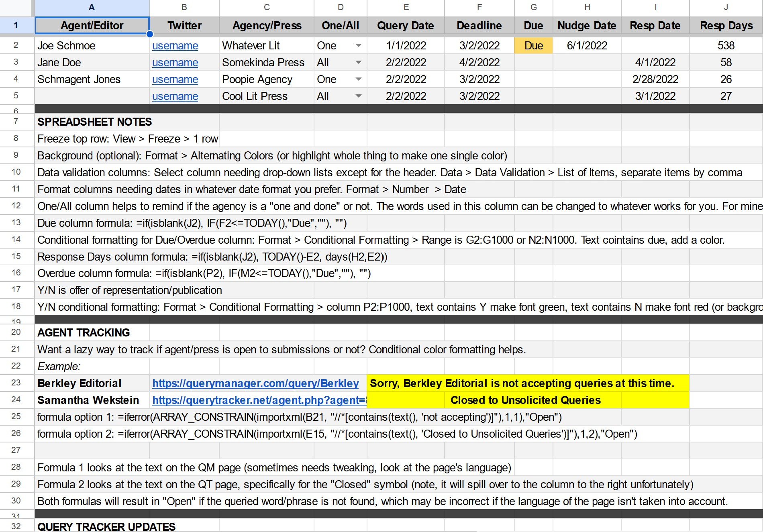This screenshot has width=763, height=532.
Task: Open the username link beside Cool Lit Press
Action: coord(175,96)
